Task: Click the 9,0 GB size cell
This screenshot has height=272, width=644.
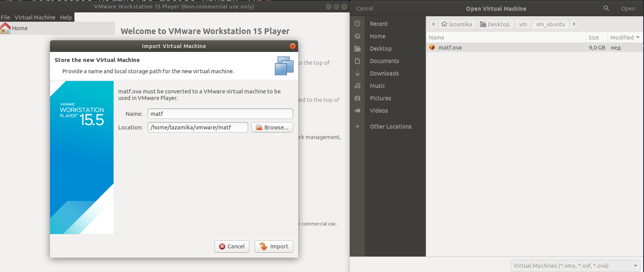Action: (x=597, y=48)
